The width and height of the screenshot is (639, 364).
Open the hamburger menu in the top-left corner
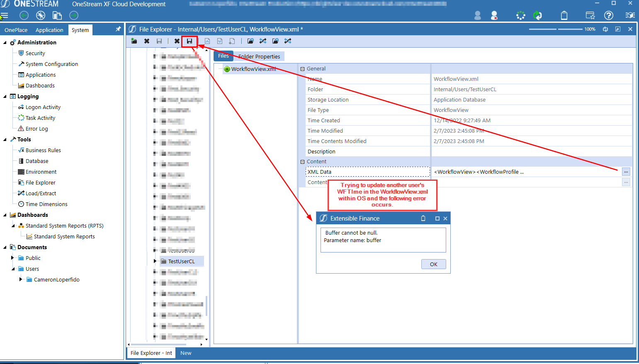[x=5, y=15]
